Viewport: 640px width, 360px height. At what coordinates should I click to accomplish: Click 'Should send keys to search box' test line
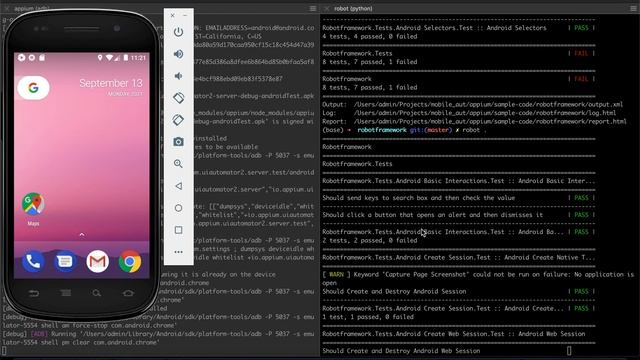[418, 198]
